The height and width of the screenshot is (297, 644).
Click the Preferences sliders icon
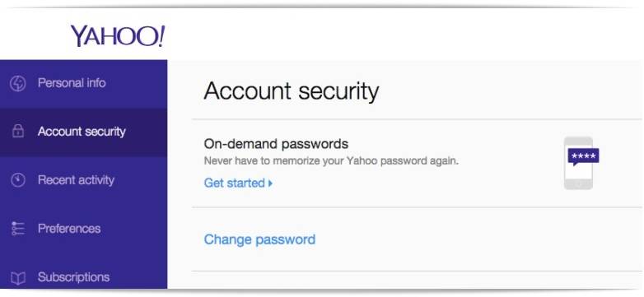[17, 229]
